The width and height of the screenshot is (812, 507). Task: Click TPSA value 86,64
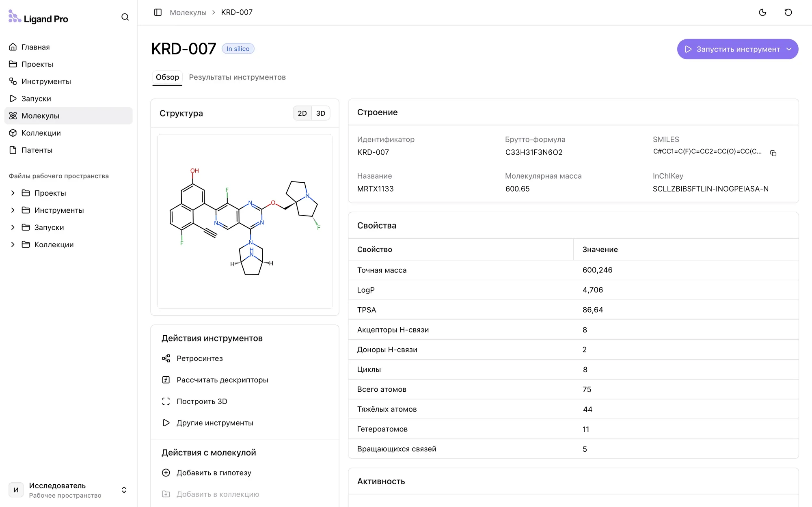click(x=593, y=310)
